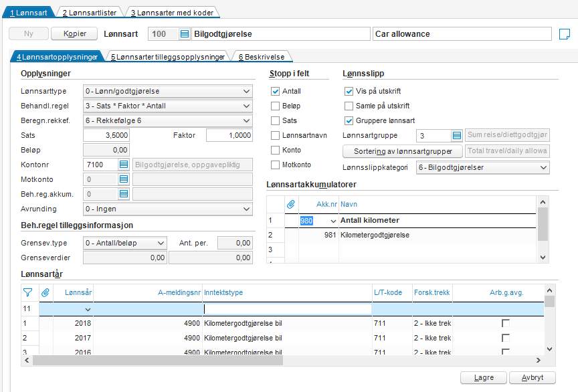578x392 pixels.
Task: Click filter funnel icon in Lønnsartår grid
Action: (27, 292)
